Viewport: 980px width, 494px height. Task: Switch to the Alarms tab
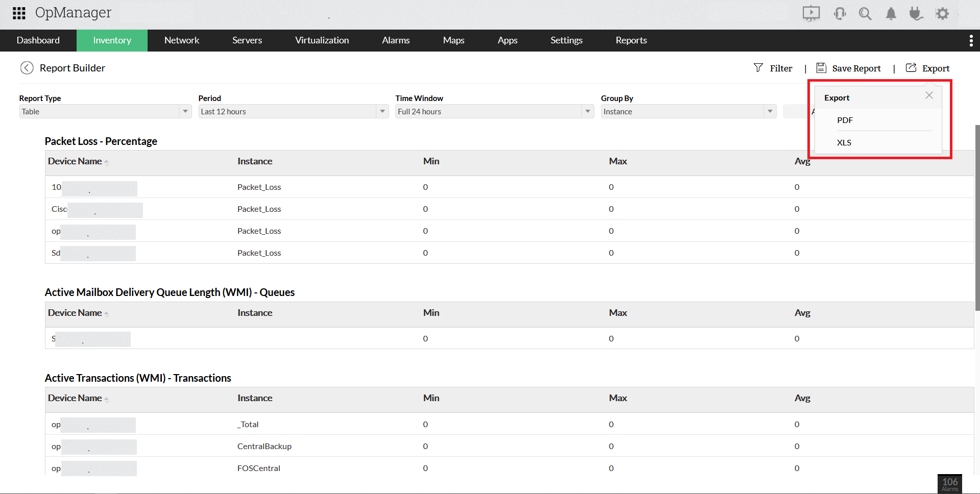coord(396,40)
